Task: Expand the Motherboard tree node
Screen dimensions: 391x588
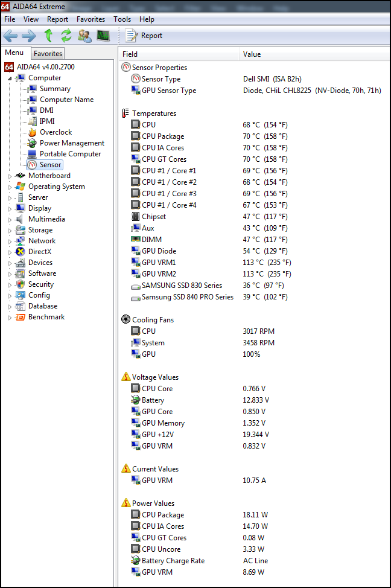Action: tap(10, 176)
